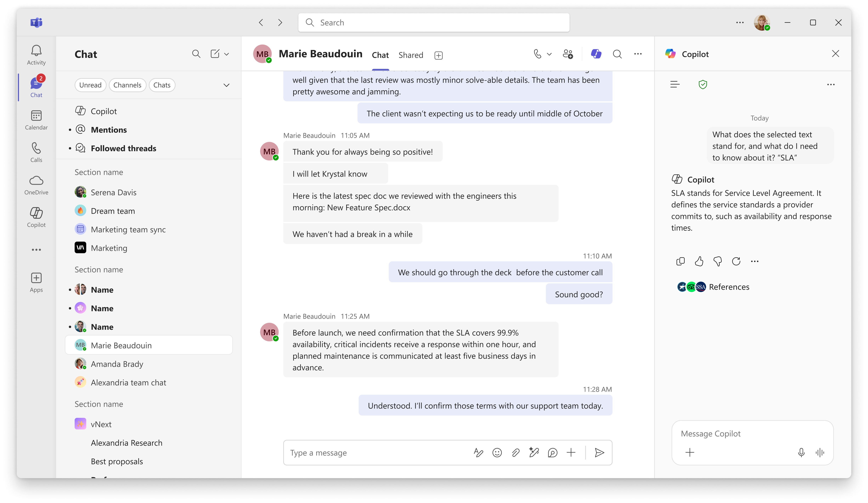Image resolution: width=868 pixels, height=503 pixels.
Task: Start a new chat with compose icon
Action: click(x=215, y=54)
